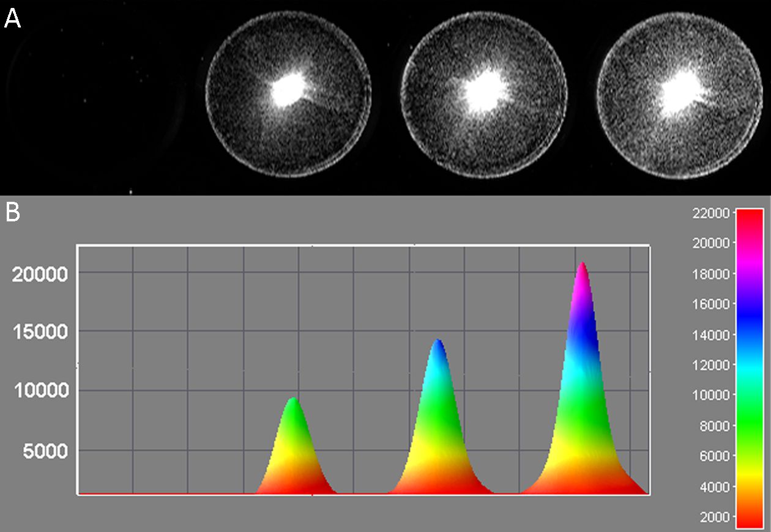Select the leftmost bright circular dish image
This screenshot has height=532, width=771.
pos(288,95)
